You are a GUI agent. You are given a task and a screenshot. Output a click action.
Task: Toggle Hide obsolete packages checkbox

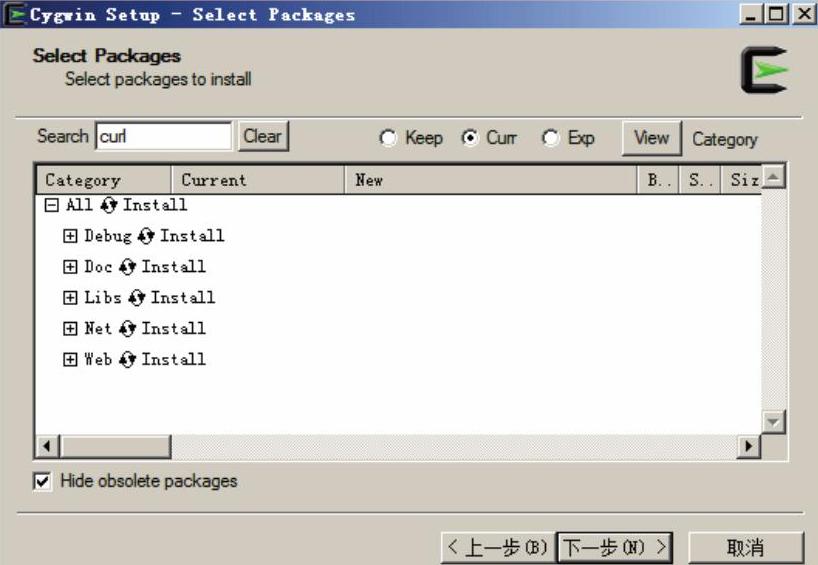42,481
